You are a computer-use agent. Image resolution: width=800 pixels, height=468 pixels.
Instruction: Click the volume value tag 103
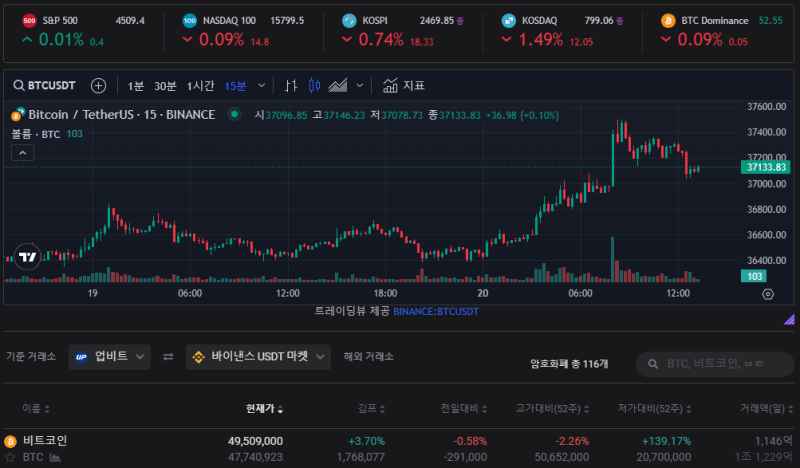(754, 277)
